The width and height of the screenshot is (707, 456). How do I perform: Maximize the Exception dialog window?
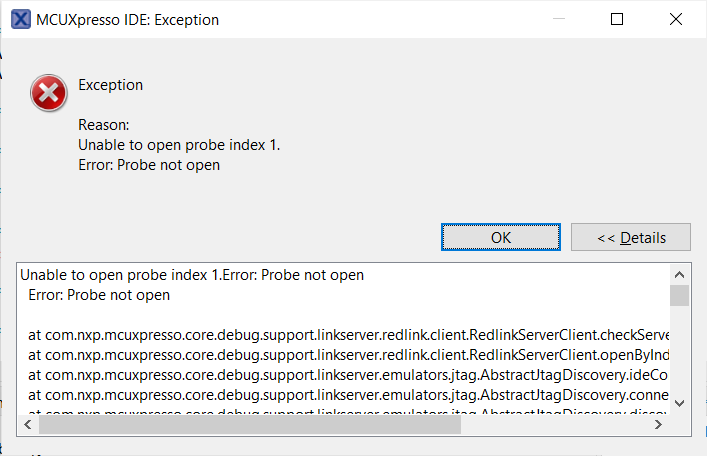click(x=617, y=19)
